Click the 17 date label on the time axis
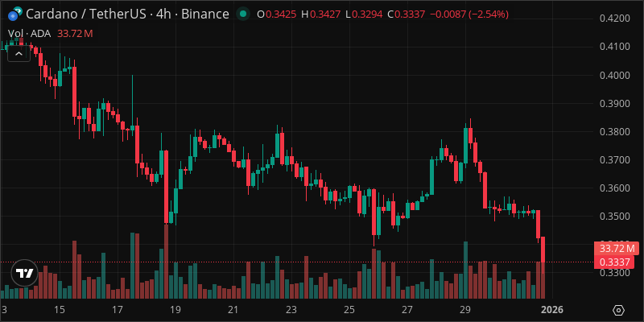Viewport: 644px width, 322px height. (118, 309)
